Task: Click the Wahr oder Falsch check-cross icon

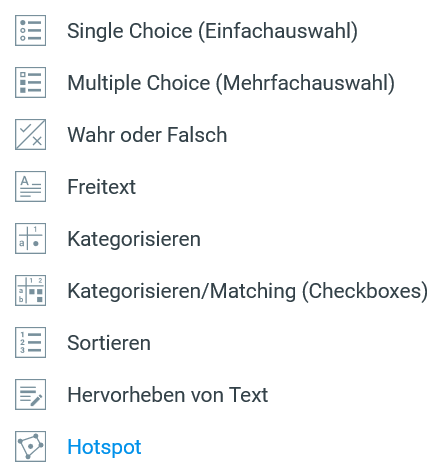Action: point(30,134)
